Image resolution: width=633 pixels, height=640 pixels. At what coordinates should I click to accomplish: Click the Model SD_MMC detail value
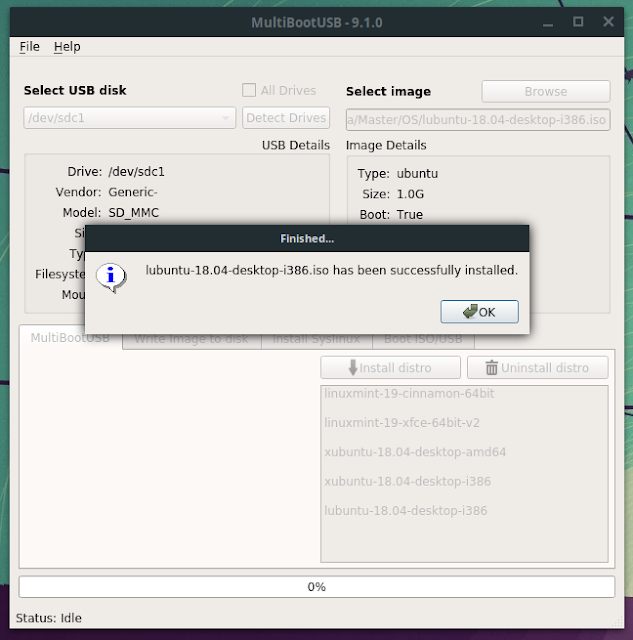coord(133,213)
